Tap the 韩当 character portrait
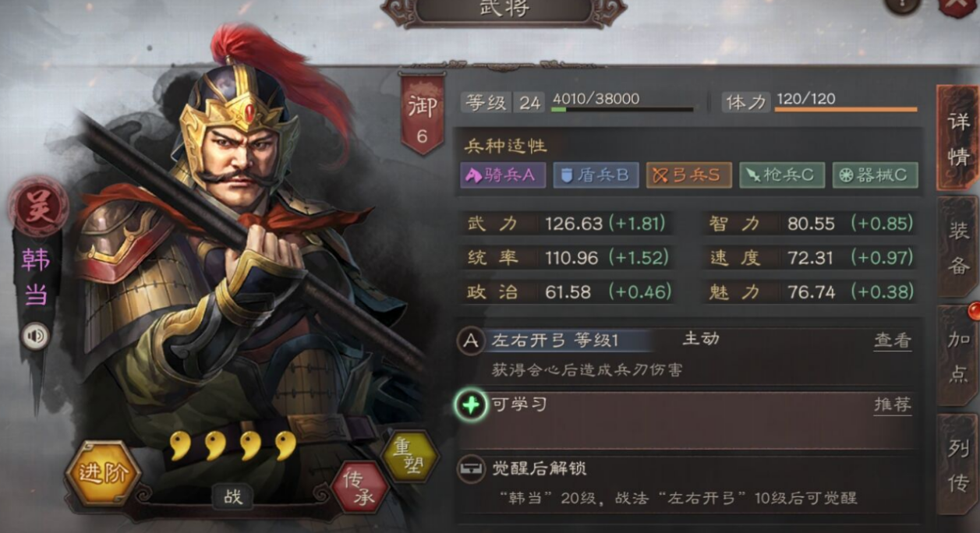The height and width of the screenshot is (533, 980). point(234,265)
